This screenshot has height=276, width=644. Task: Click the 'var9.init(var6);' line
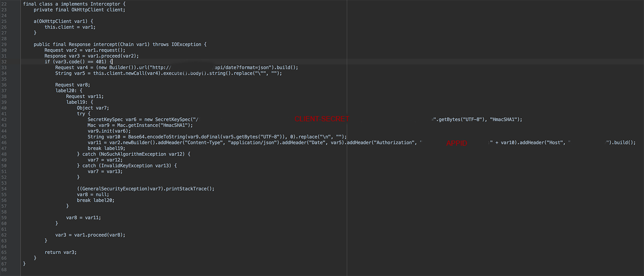pyautogui.click(x=109, y=131)
